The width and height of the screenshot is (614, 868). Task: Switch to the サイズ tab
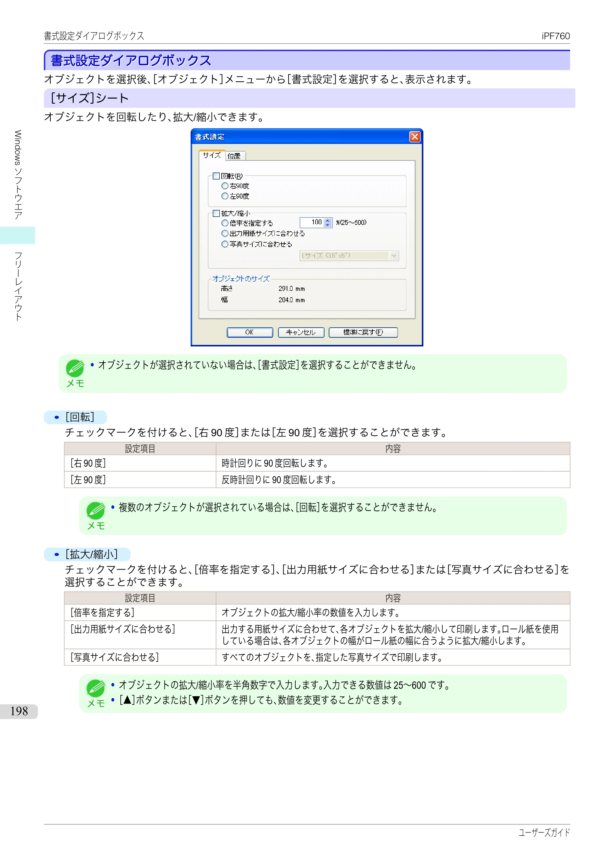(x=212, y=155)
